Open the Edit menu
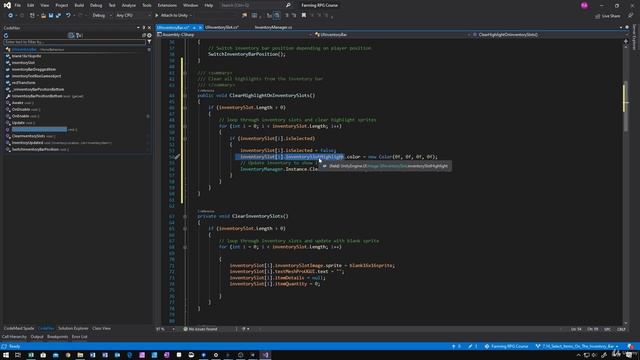640x360 pixels. coord(31,5)
